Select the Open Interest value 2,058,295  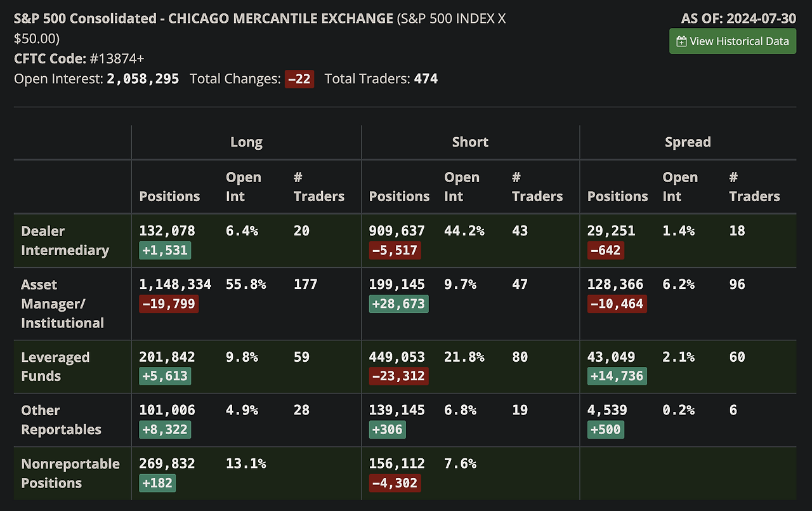click(143, 79)
